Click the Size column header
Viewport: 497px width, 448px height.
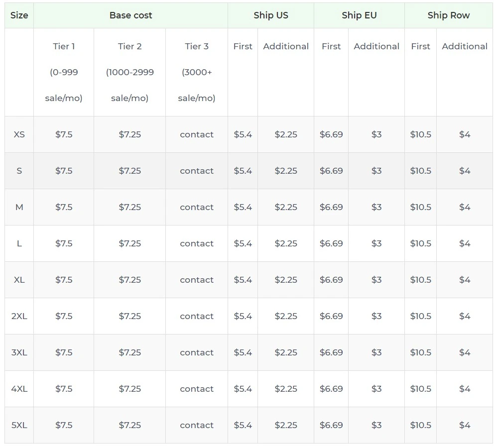[18, 15]
